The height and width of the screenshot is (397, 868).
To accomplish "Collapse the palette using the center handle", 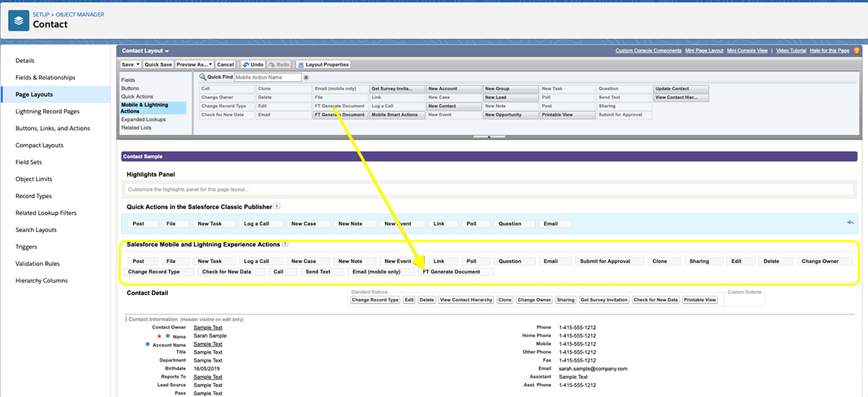I will click(x=490, y=136).
